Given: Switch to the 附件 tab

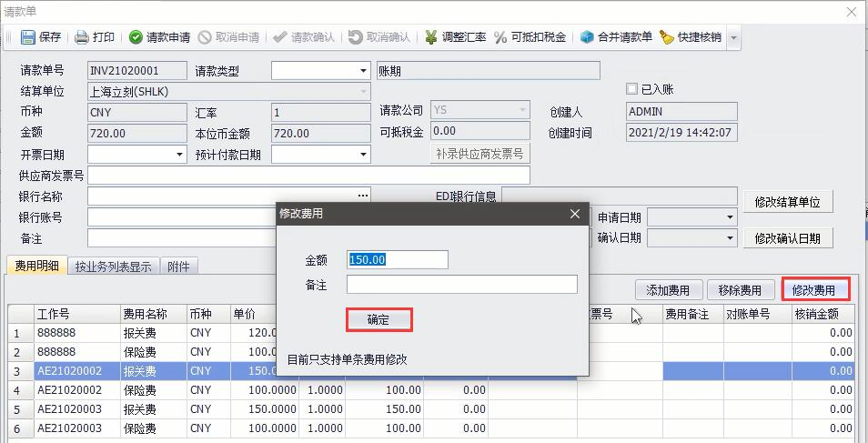Looking at the screenshot, I should [179, 267].
